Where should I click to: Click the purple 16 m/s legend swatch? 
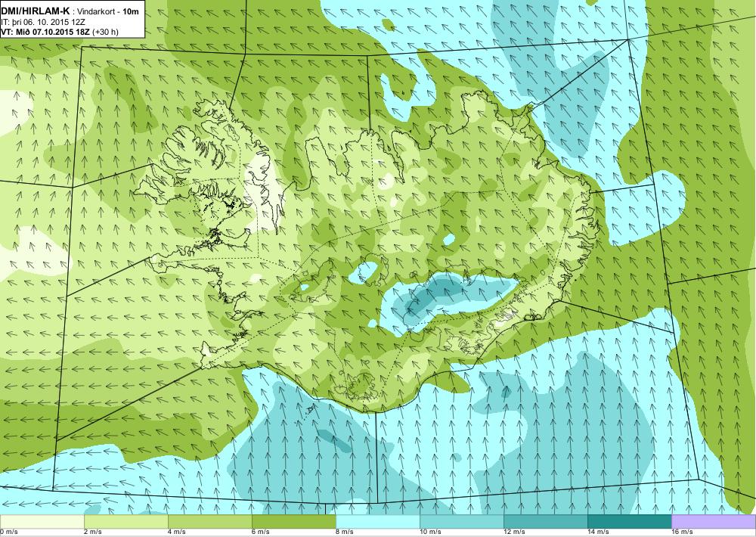[x=714, y=522]
